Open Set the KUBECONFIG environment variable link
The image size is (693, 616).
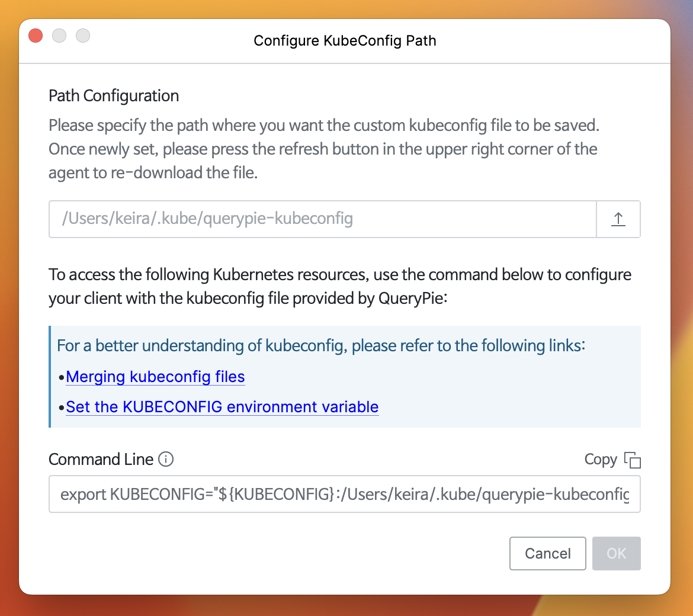[x=222, y=407]
